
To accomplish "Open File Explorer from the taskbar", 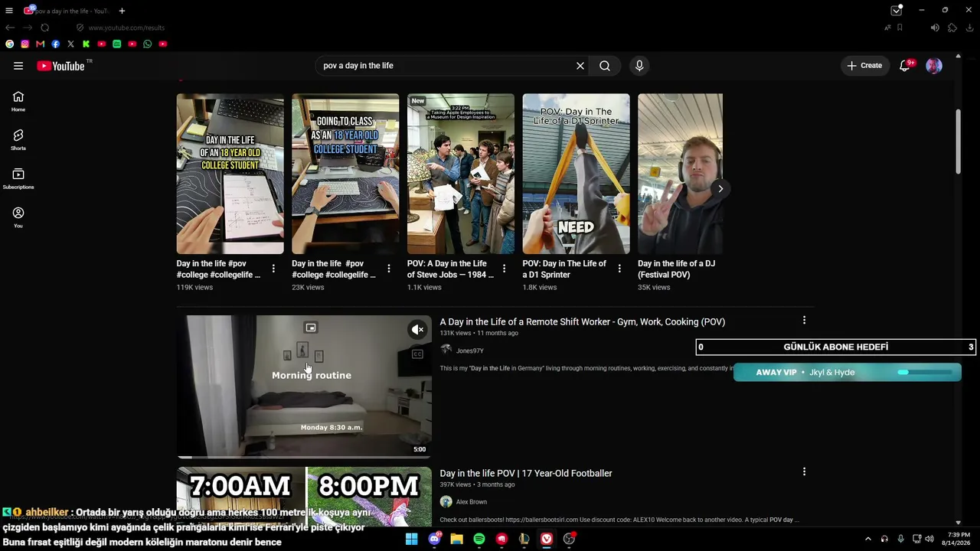I will coord(457,539).
